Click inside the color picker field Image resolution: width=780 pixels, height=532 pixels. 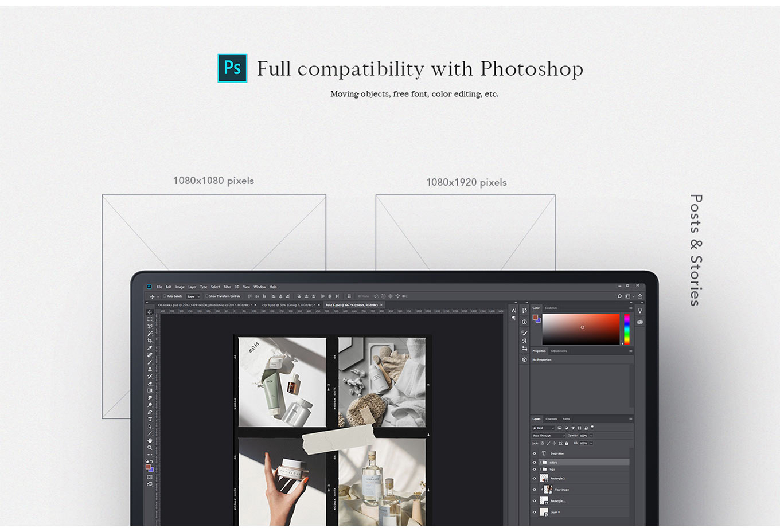[581, 329]
